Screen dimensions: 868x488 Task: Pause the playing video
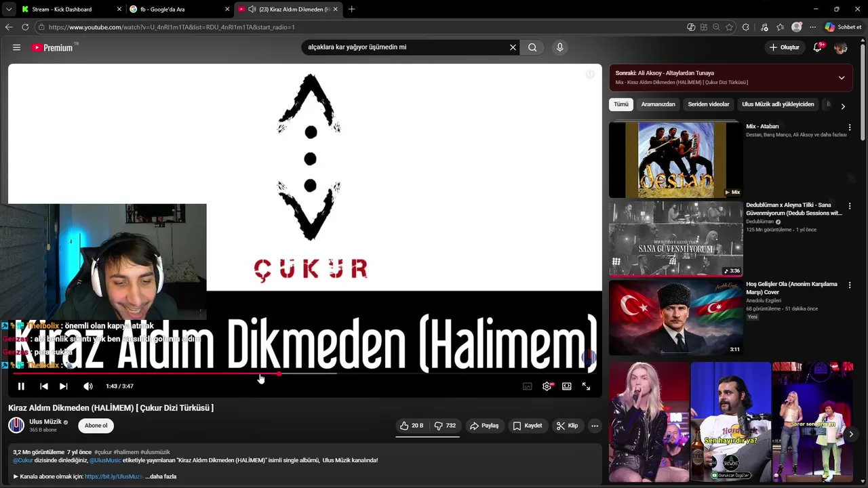(21, 386)
